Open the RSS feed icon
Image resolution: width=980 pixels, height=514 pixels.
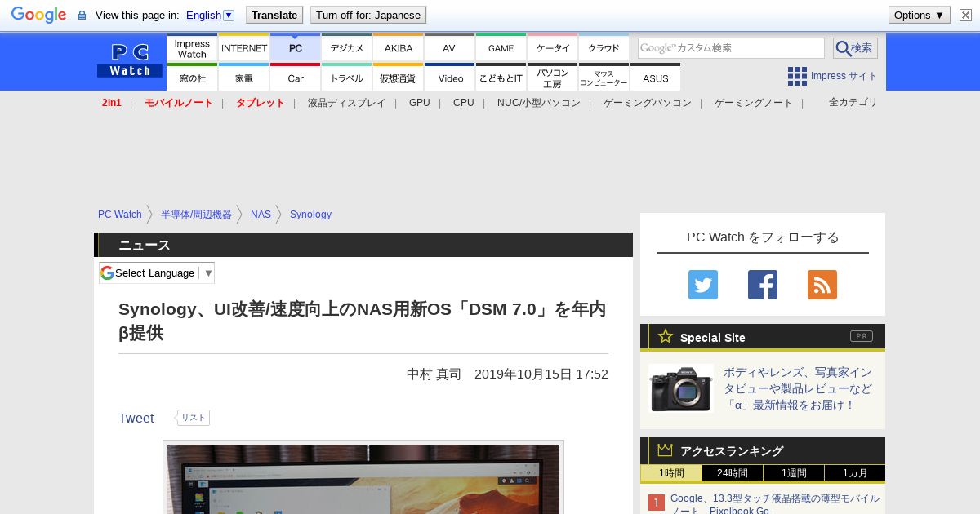coord(822,285)
